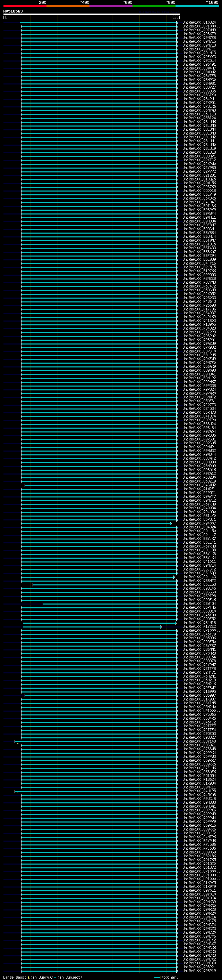Select hit label UniRef100_Q84NI8
The height and width of the screenshot is (980, 222).
point(199,623)
